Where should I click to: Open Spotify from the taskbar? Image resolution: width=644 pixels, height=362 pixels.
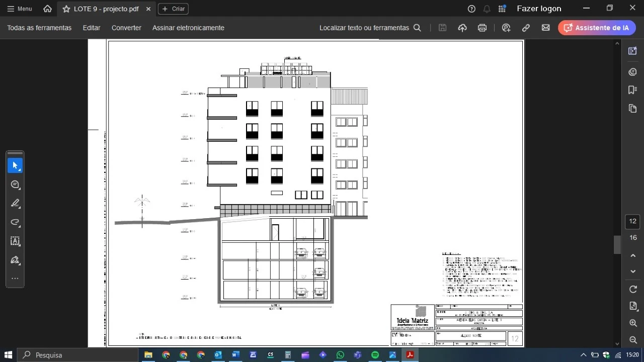coord(375,355)
